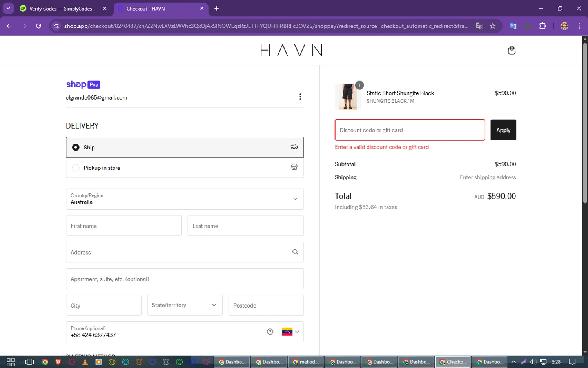Close the Verify Codes SimplyCodes tab
Viewport: 588px width, 368px height.
coord(105,8)
